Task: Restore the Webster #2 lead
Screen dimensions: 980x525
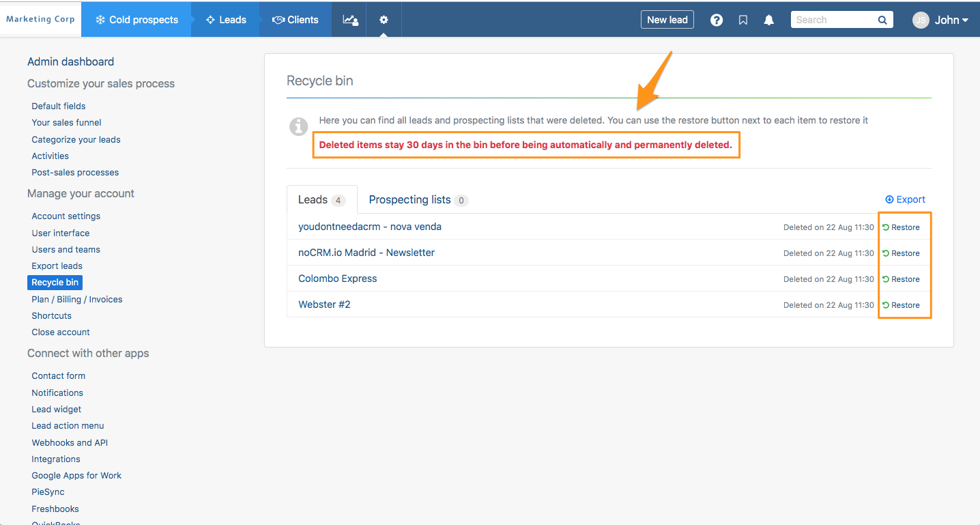Action: pyautogui.click(x=901, y=305)
